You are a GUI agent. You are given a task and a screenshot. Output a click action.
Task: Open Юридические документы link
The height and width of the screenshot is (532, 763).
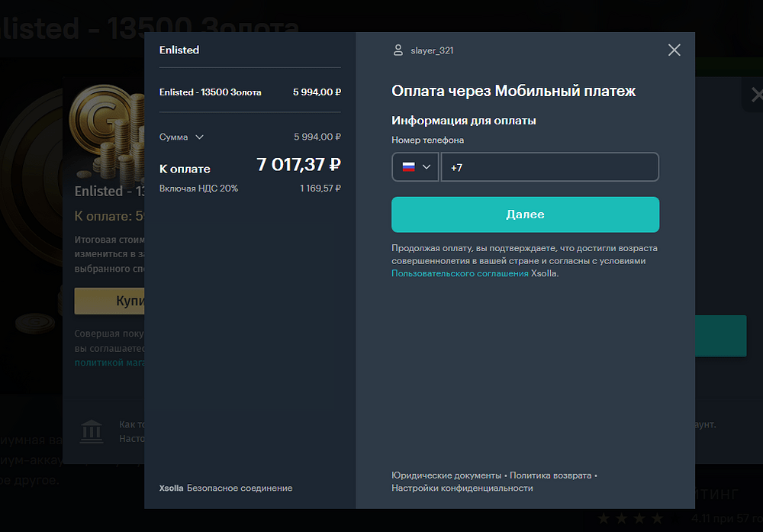point(446,476)
